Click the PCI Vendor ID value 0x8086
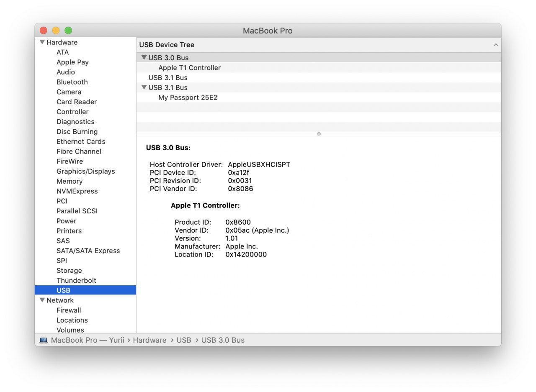The width and height of the screenshot is (536, 392). pyautogui.click(x=240, y=189)
